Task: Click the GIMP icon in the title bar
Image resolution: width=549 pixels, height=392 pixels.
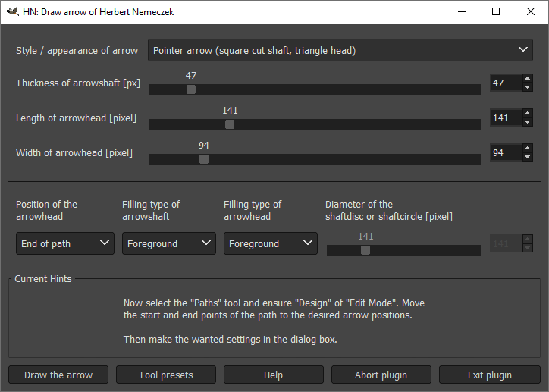Action: (x=13, y=11)
